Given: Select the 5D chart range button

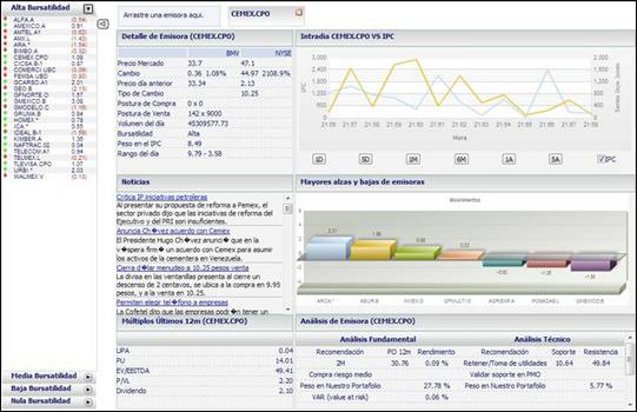Looking at the screenshot, I should [366, 159].
